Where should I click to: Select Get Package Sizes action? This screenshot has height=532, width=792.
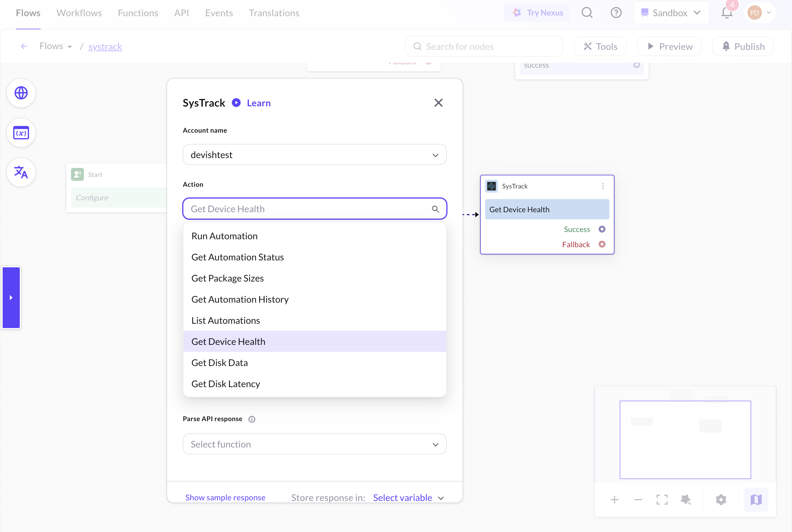pyautogui.click(x=314, y=278)
